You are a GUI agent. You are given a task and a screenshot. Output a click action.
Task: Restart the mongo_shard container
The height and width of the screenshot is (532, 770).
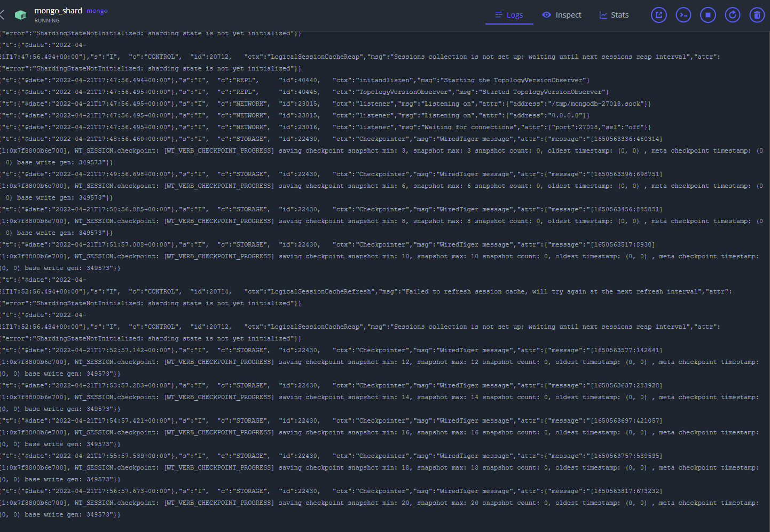pyautogui.click(x=732, y=15)
